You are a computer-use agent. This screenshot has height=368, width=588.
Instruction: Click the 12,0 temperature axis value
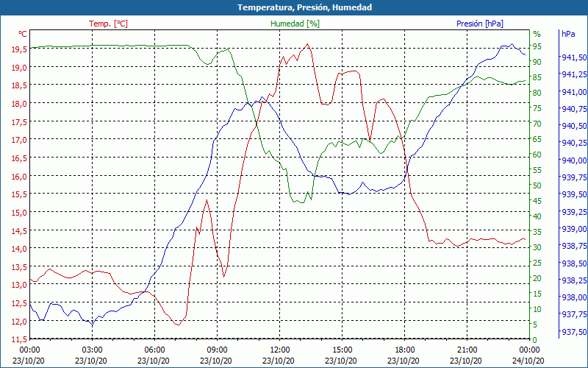click(19, 322)
